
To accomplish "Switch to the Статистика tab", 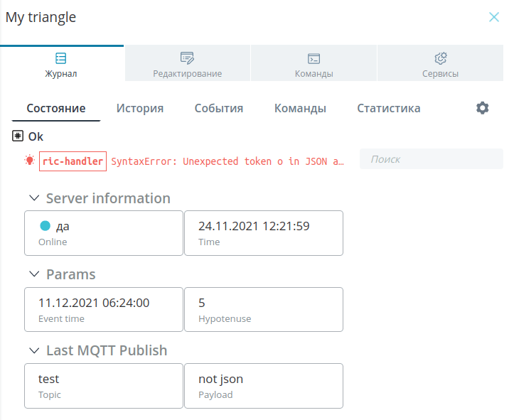I will click(x=389, y=109).
